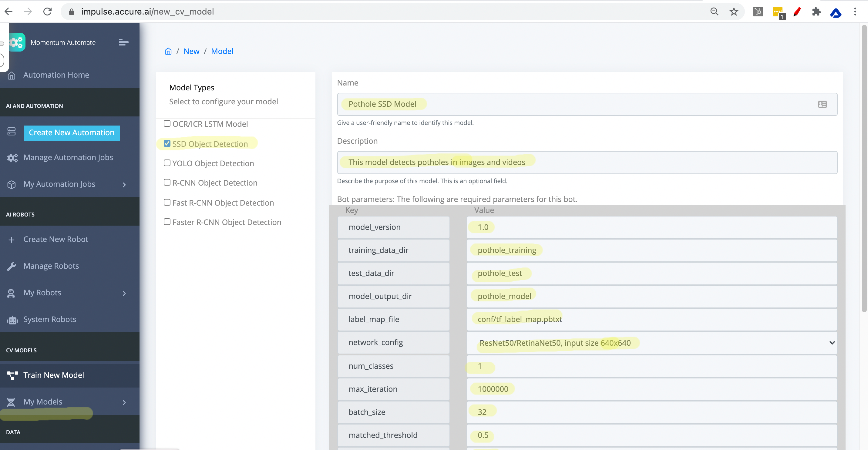Click the browser zoom magnifier icon
Image resolution: width=868 pixels, height=450 pixels.
click(714, 12)
